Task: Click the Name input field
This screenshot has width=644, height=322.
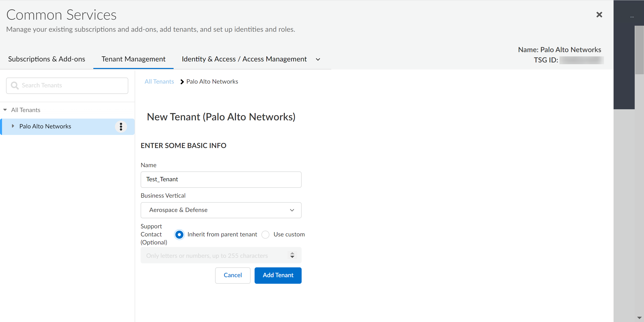Action: pyautogui.click(x=221, y=180)
